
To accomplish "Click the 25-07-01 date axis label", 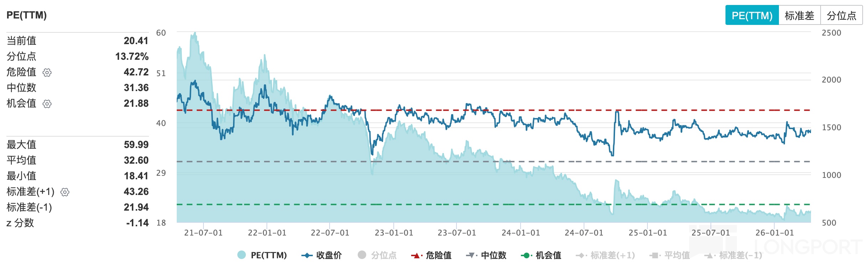I will [711, 233].
